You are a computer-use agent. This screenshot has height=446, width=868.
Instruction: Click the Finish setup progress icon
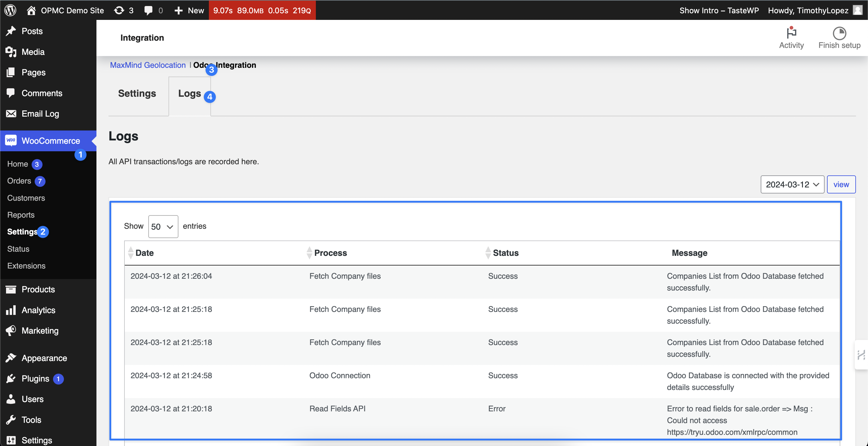click(839, 33)
